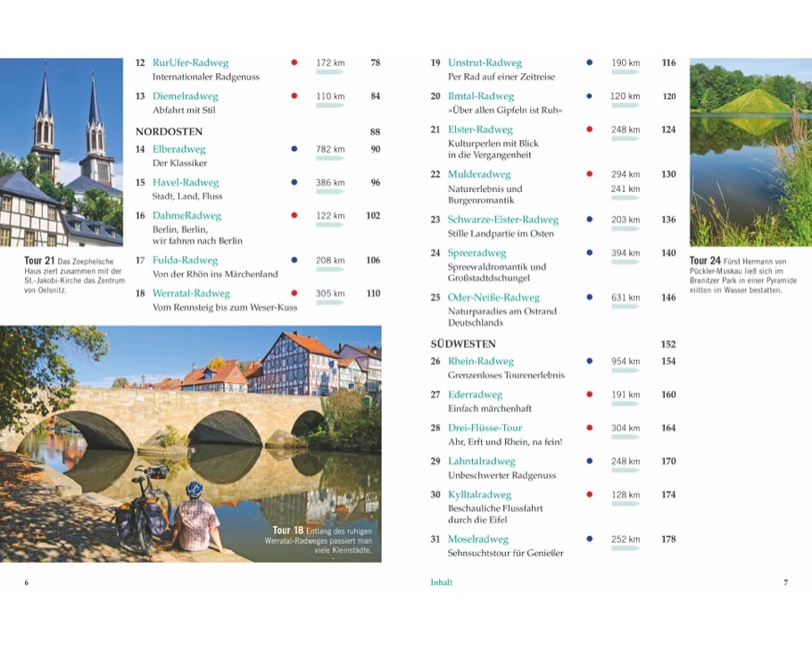Click the red dot beside Kylltalradweg

tap(589, 495)
